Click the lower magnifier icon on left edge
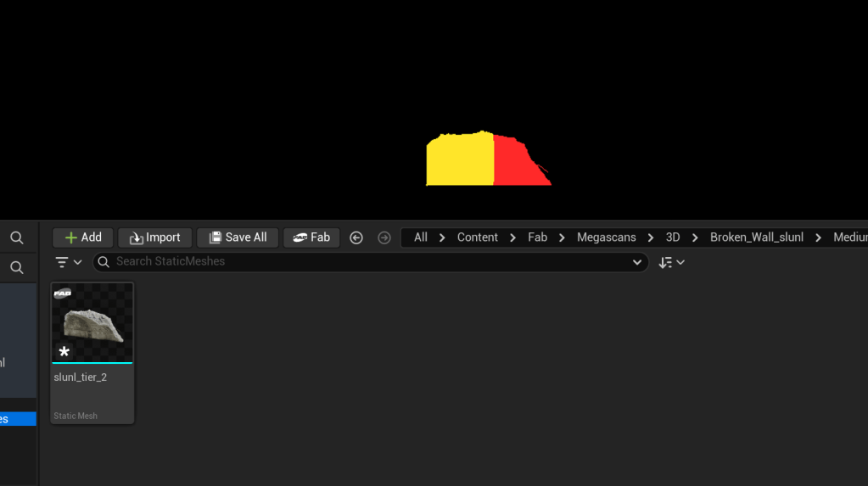 click(x=17, y=268)
